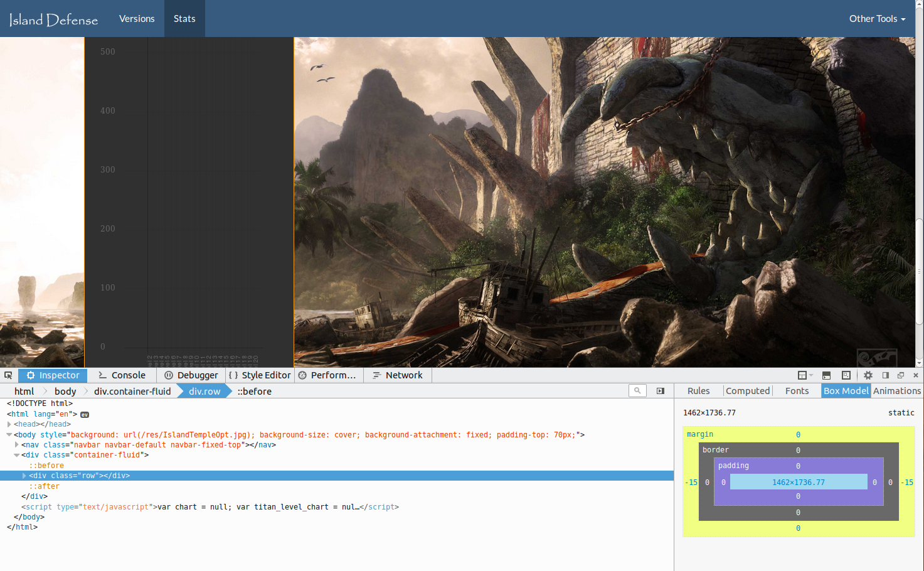Toggle the split console icon
Viewport: 924px width, 571px height.
point(826,375)
